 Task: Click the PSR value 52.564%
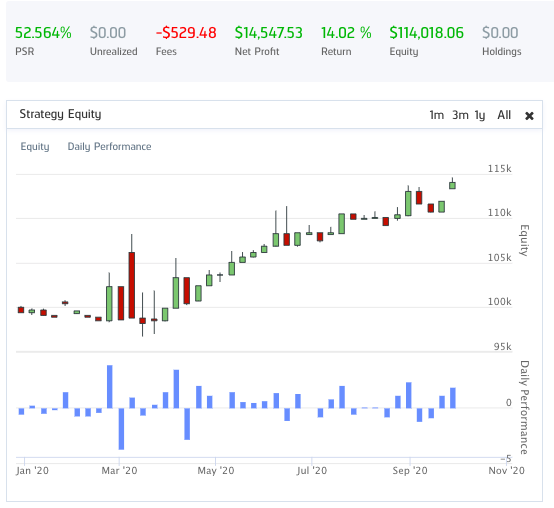pyautogui.click(x=43, y=33)
